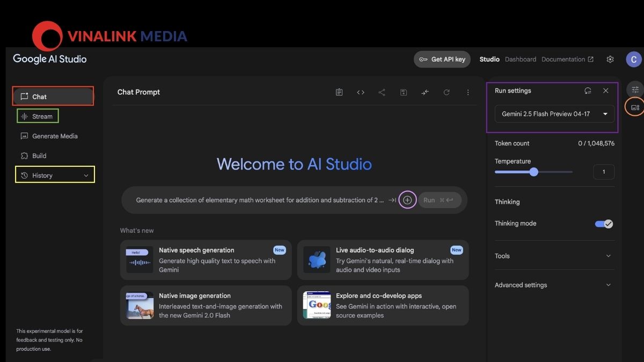Toggle Thinking mode switch off

(x=604, y=224)
